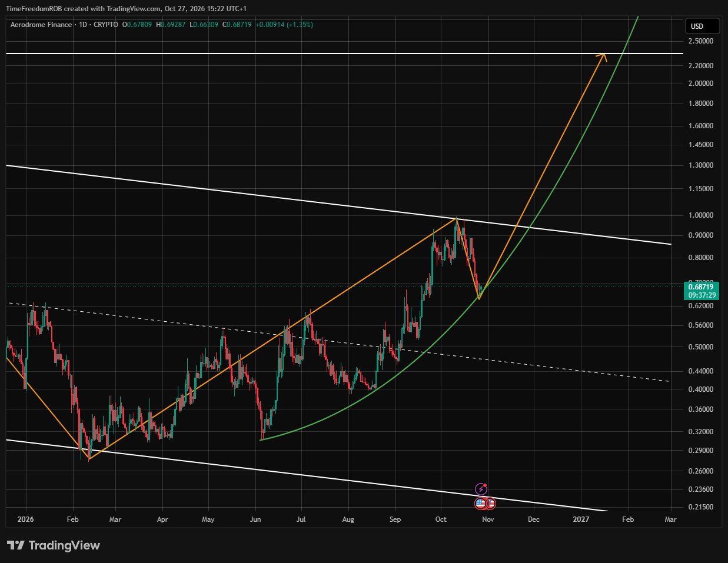Click the 1.00000 price scale label

coord(700,215)
